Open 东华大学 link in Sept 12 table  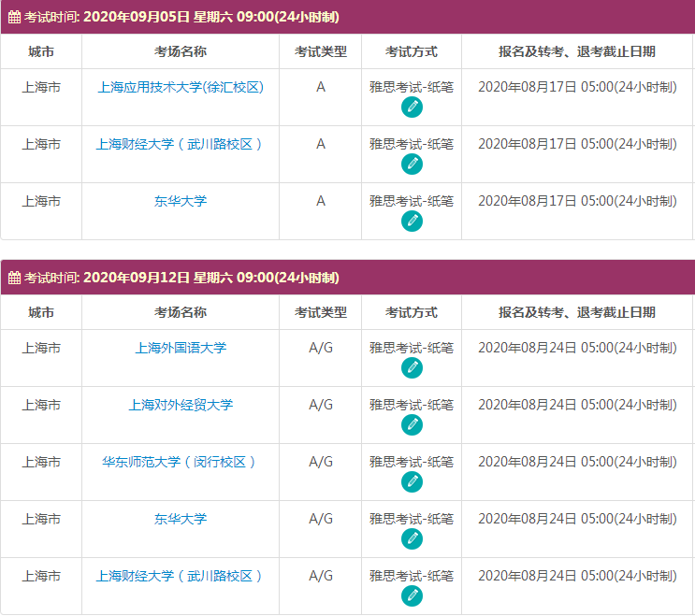pyautogui.click(x=181, y=519)
